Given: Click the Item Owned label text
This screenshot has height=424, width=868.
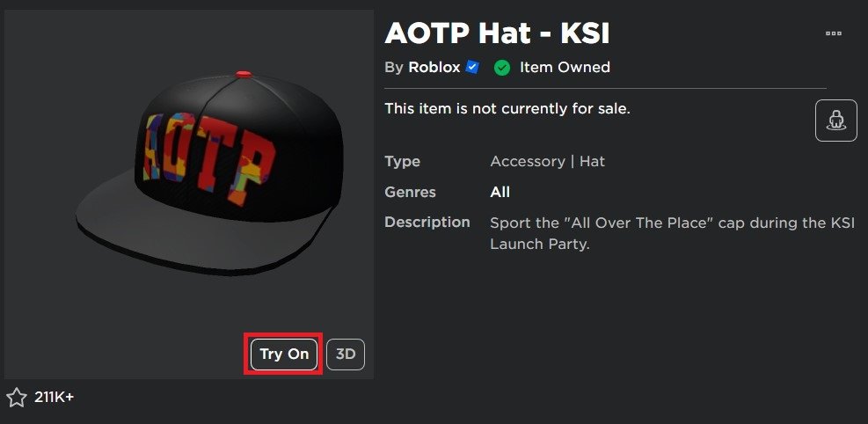Looking at the screenshot, I should (x=565, y=67).
